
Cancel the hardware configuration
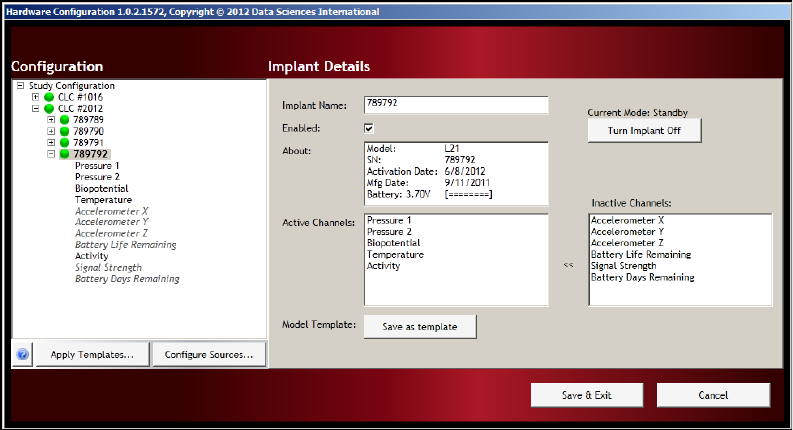(713, 395)
